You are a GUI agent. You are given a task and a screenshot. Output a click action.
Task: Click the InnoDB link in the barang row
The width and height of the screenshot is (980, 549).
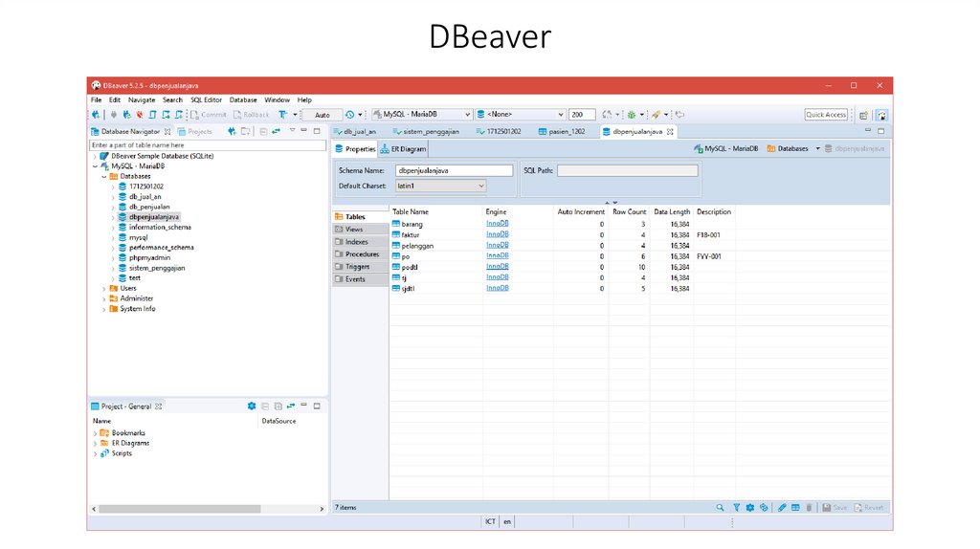click(498, 224)
